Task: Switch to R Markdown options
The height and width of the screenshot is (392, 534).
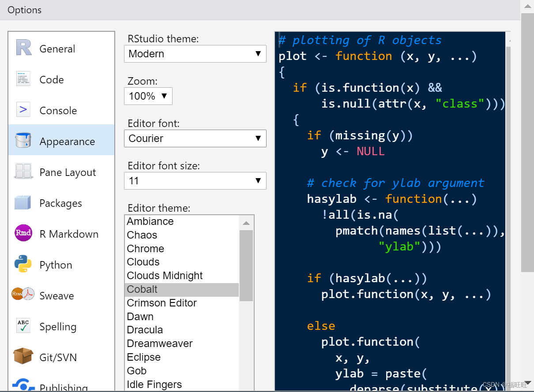Action: (x=61, y=234)
